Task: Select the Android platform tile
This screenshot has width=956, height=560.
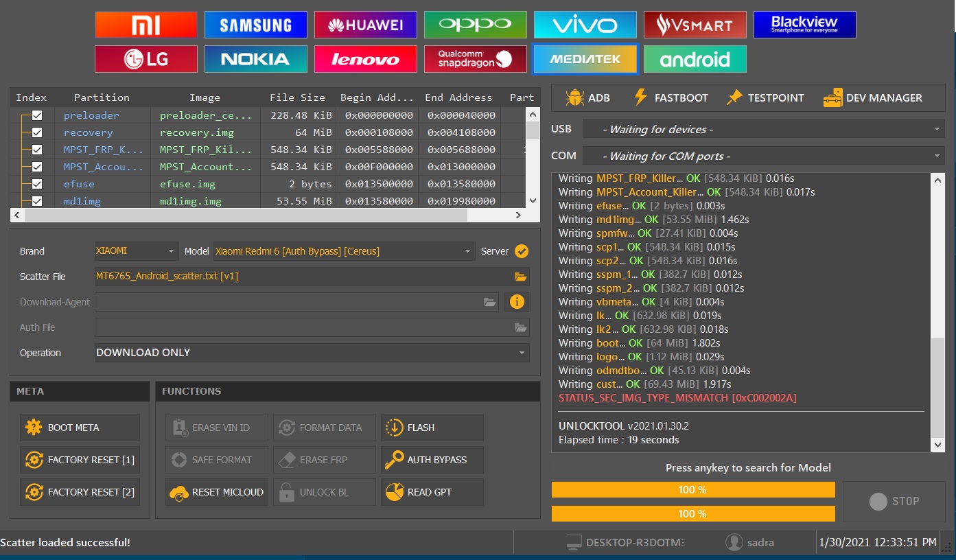Action: (695, 59)
